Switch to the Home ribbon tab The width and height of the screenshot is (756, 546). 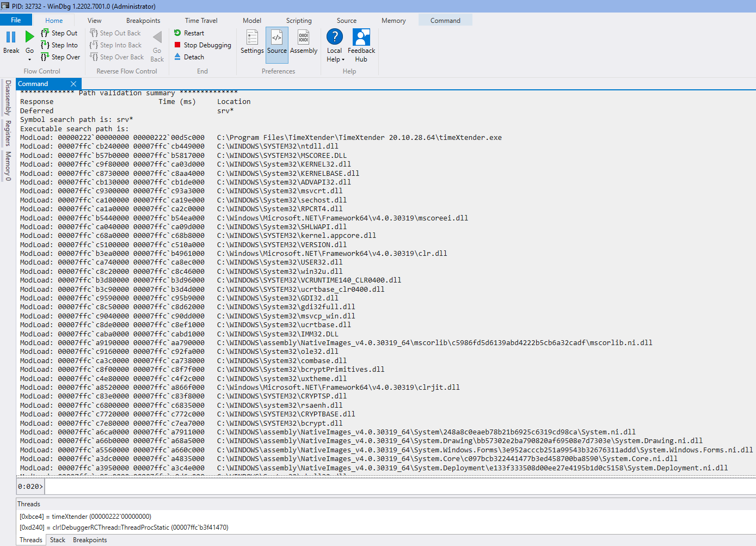pos(54,21)
